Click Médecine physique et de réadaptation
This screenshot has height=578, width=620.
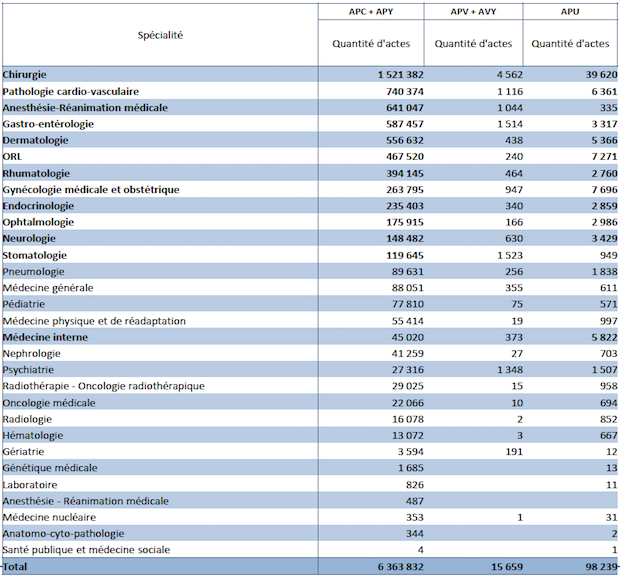[94, 321]
